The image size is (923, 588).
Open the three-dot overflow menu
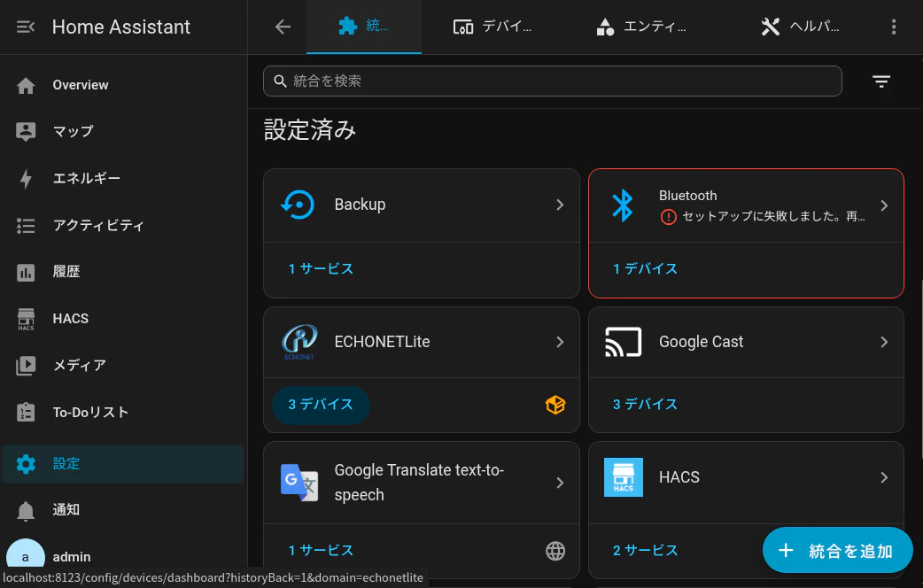894,27
